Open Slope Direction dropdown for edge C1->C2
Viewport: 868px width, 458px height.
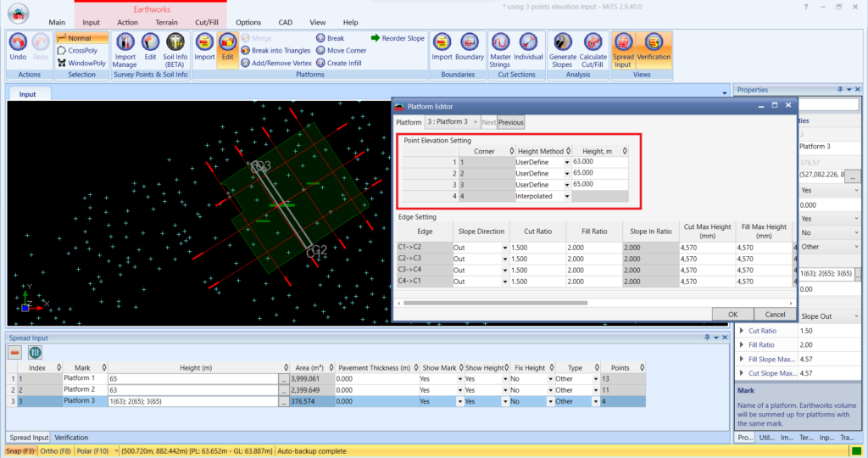[505, 248]
